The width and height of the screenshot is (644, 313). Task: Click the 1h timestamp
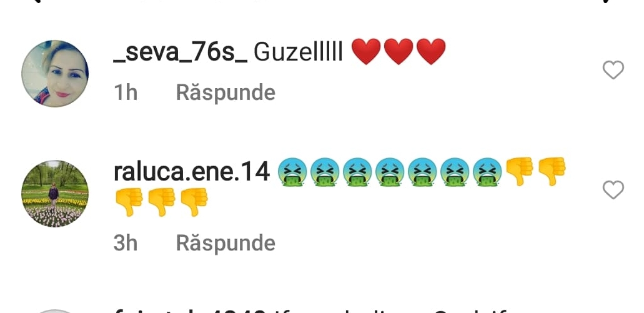pyautogui.click(x=126, y=92)
